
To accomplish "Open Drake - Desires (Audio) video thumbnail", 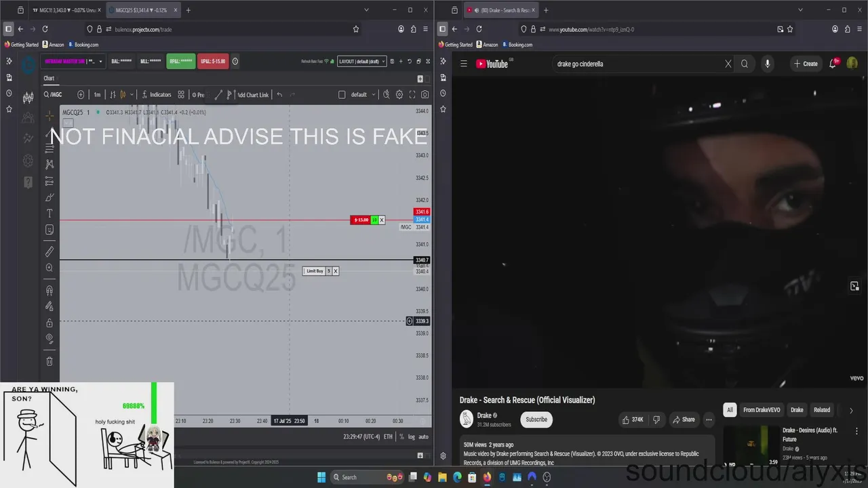I will tap(751, 446).
